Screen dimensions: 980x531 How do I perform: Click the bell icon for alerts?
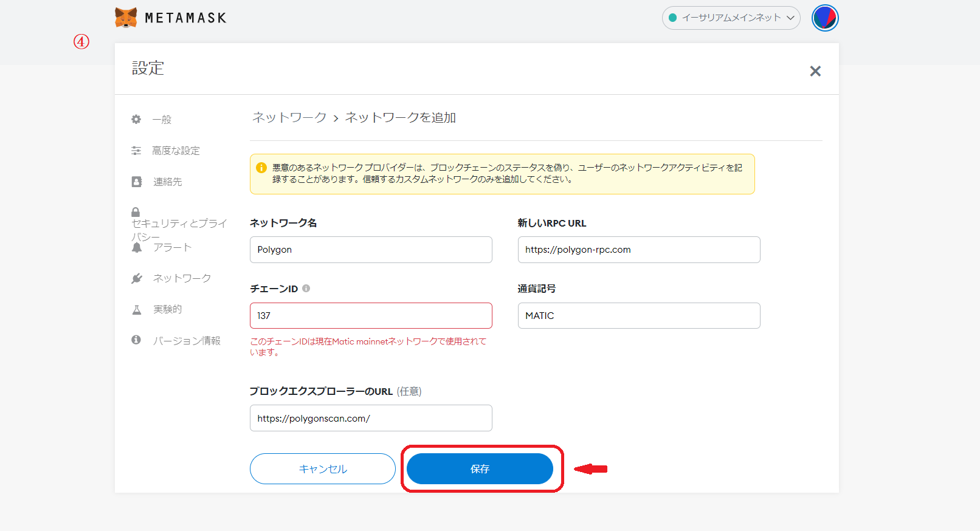coord(137,247)
